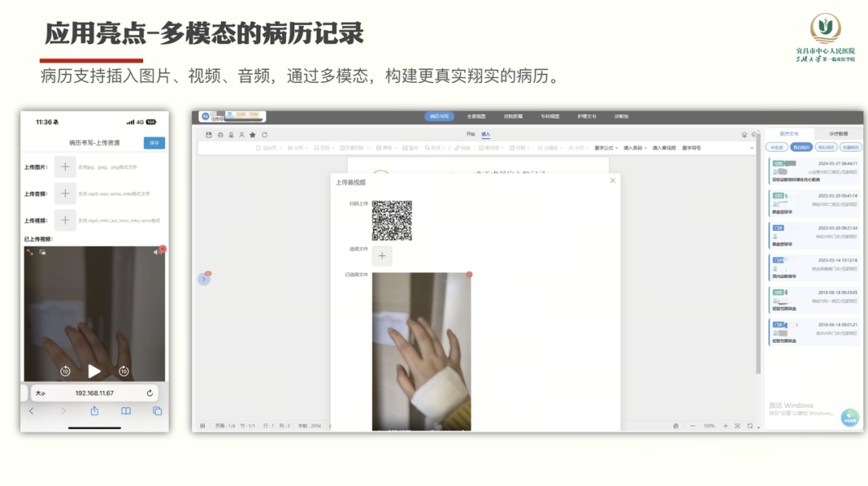The height and width of the screenshot is (486, 868).
Task: Remove the uploaded video with the red X on the phone
Action: coord(162,249)
